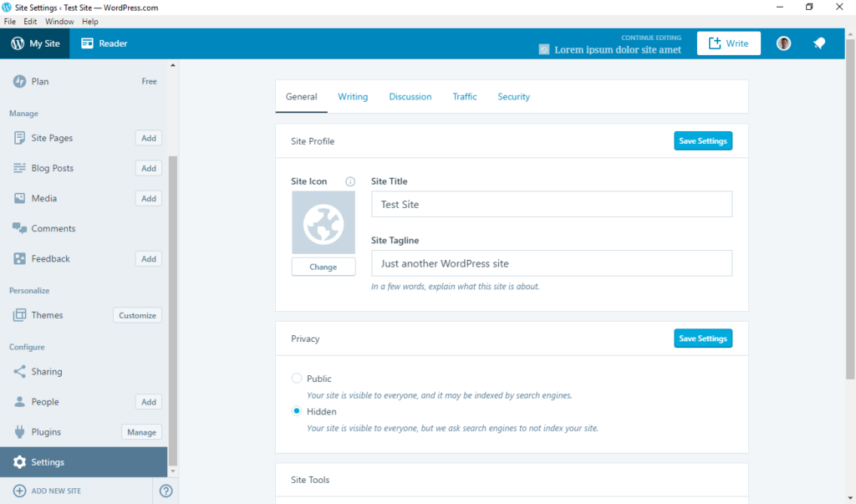Select the Hidden privacy option
856x504 pixels.
[x=296, y=410]
